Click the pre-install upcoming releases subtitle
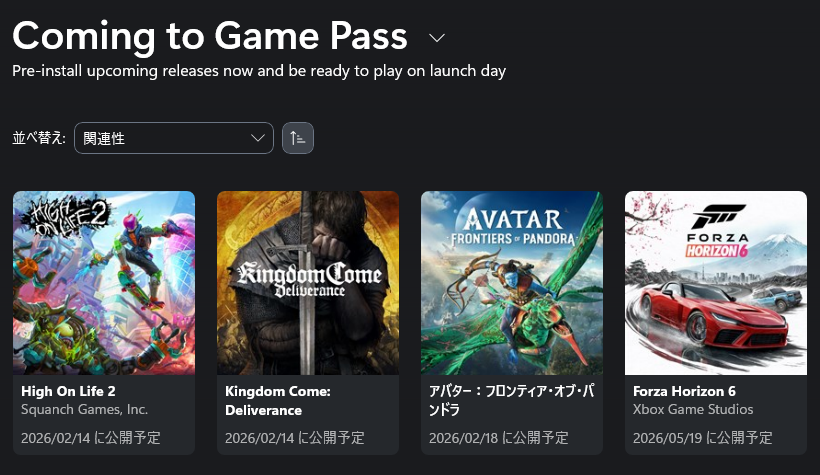Screen dimensions: 820x475 pyautogui.click(x=259, y=71)
